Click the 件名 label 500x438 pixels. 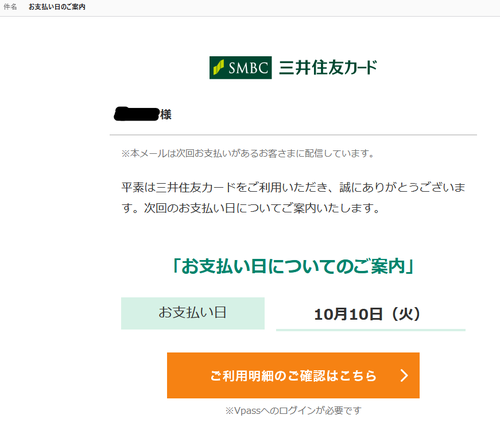click(x=10, y=7)
